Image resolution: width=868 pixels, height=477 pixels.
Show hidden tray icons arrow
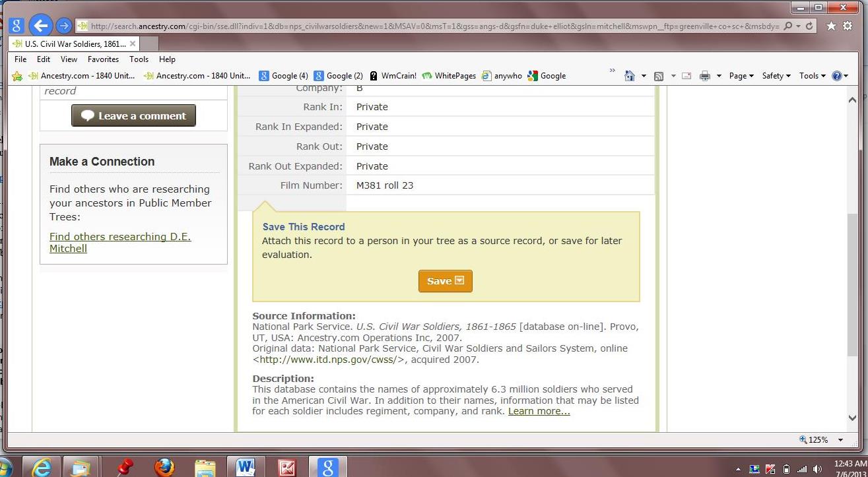(738, 469)
